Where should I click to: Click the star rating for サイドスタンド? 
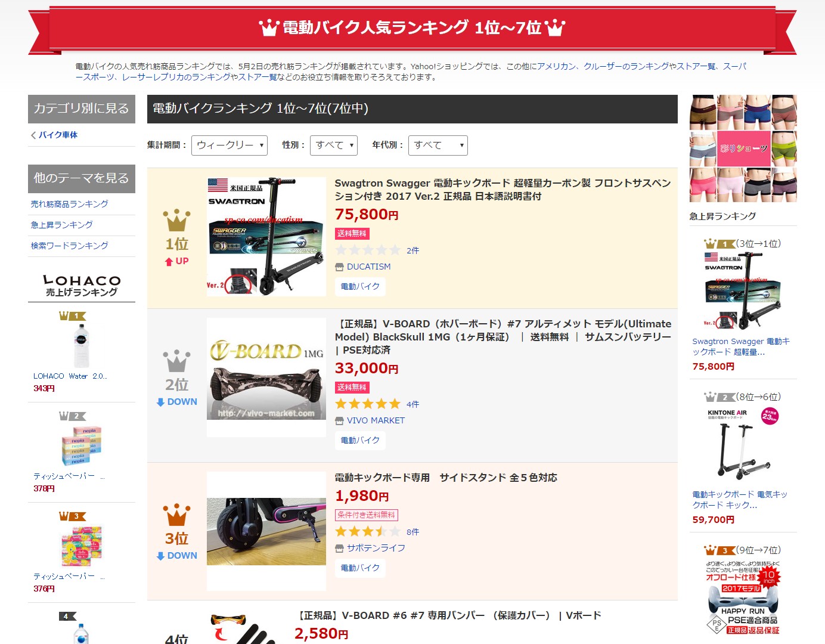pos(368,532)
